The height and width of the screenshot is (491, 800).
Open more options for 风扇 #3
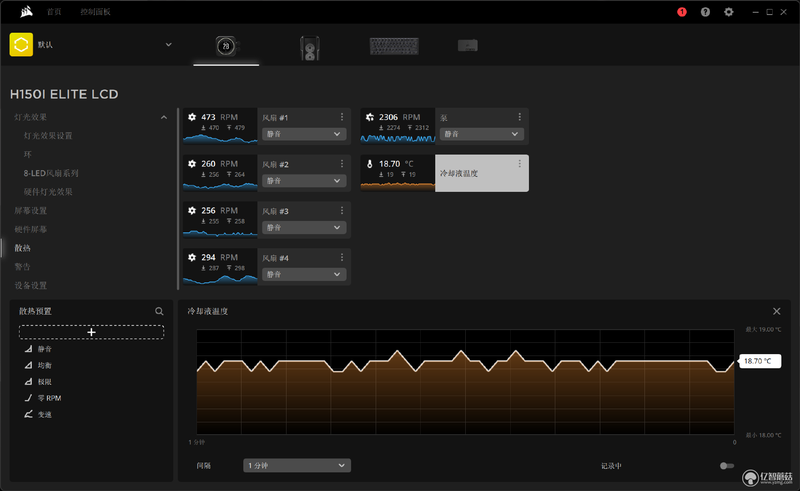pos(342,210)
